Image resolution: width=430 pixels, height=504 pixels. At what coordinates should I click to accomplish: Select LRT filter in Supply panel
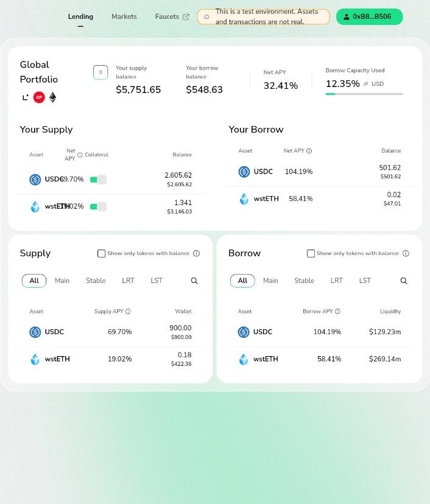tap(128, 281)
